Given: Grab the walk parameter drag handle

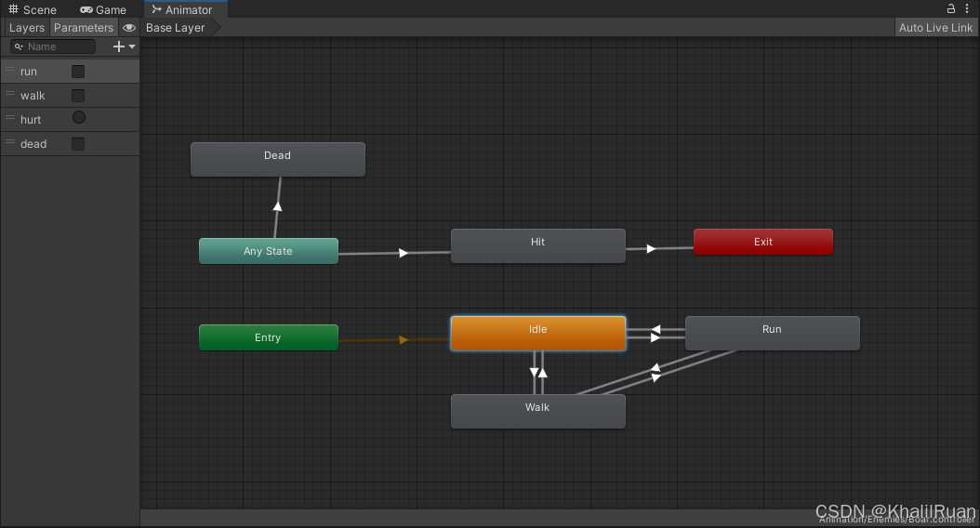Looking at the screenshot, I should pyautogui.click(x=10, y=94).
